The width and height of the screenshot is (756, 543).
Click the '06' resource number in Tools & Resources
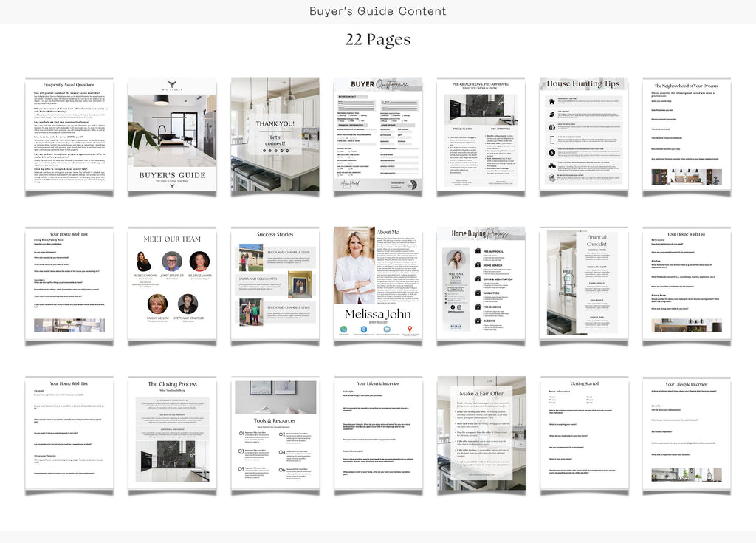coord(282,470)
